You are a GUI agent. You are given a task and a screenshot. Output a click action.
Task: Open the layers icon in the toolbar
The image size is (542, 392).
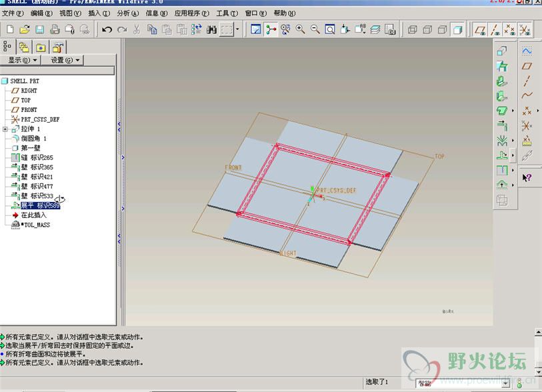pos(375,30)
